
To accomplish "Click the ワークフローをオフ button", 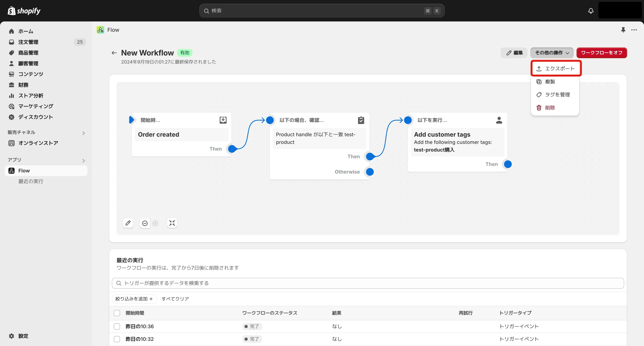I will [601, 53].
